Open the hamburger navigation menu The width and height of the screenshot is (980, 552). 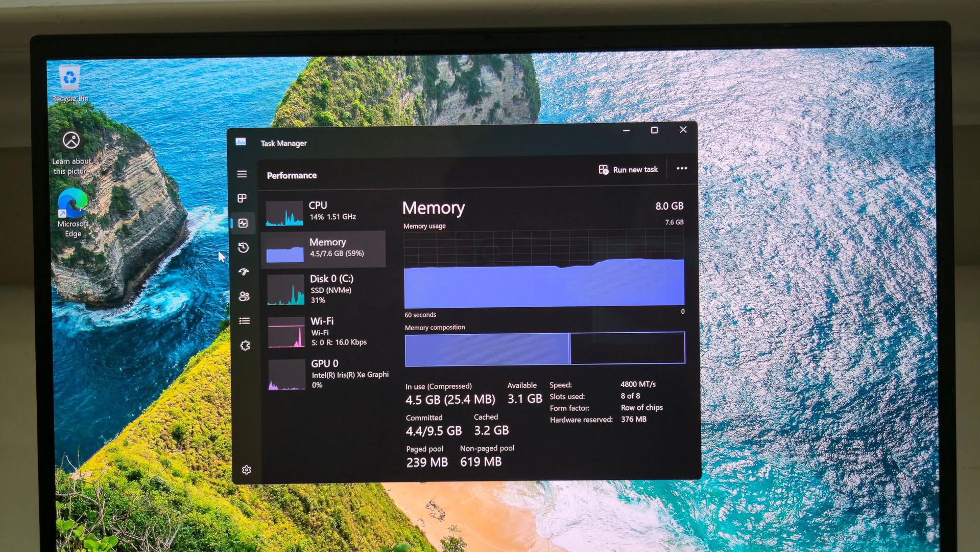(x=242, y=174)
